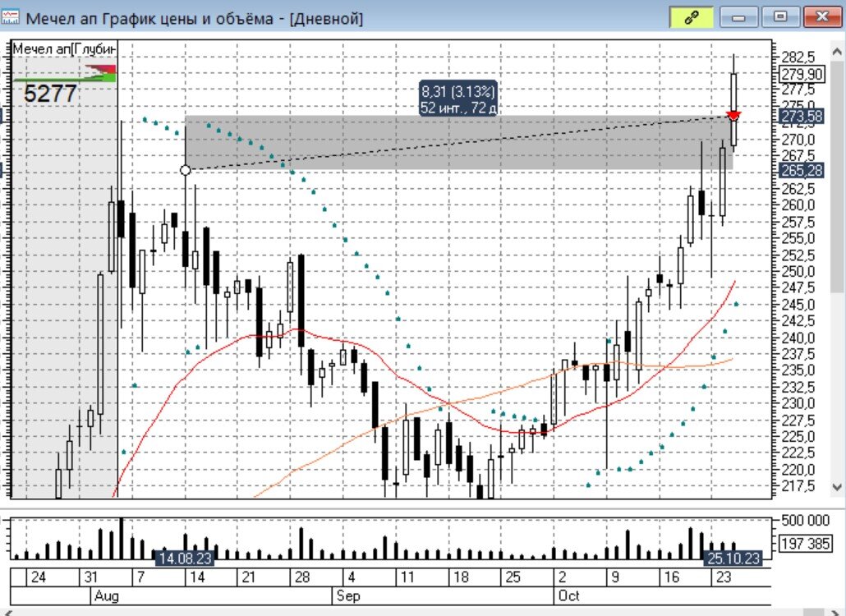Click the price tick 240,0 on the scale
The height and width of the screenshot is (616, 846).
798,338
